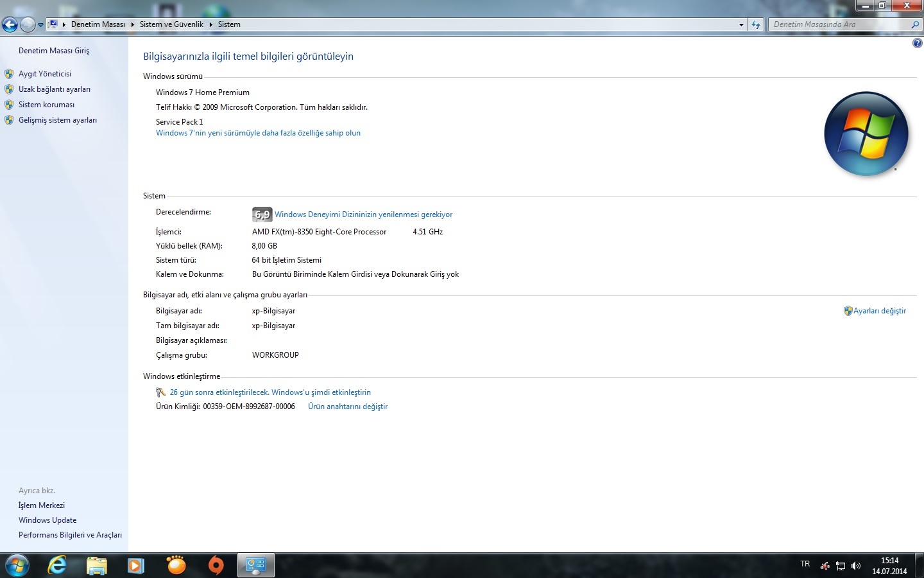Click the product ID 00359-OEM-8992687-00006

249,407
